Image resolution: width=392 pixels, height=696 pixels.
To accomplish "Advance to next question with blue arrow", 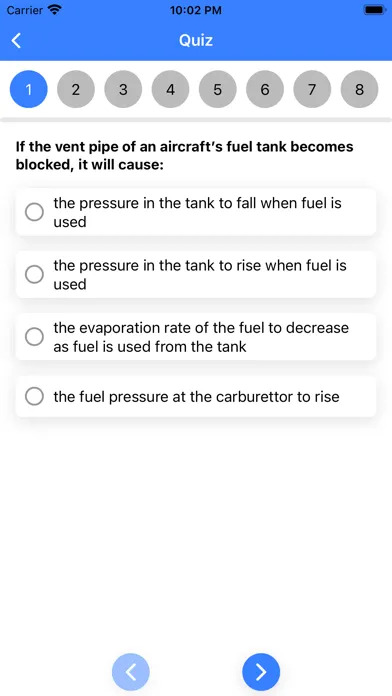I will point(261,672).
